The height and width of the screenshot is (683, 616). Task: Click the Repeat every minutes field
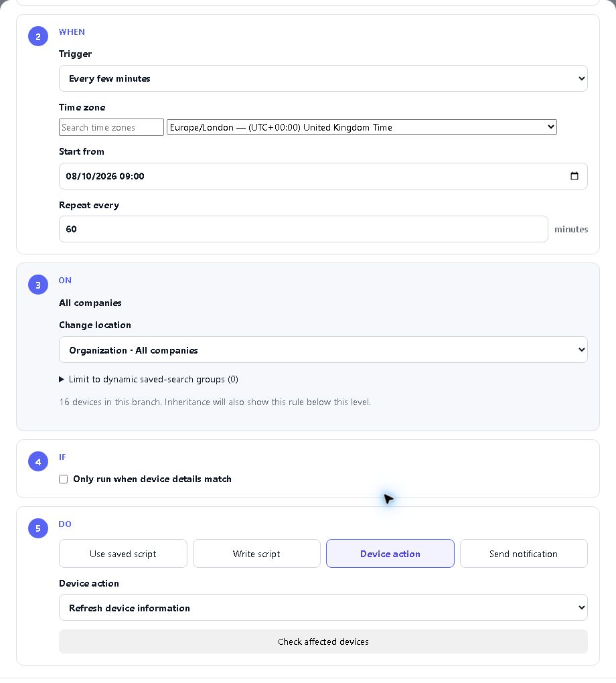coord(303,229)
